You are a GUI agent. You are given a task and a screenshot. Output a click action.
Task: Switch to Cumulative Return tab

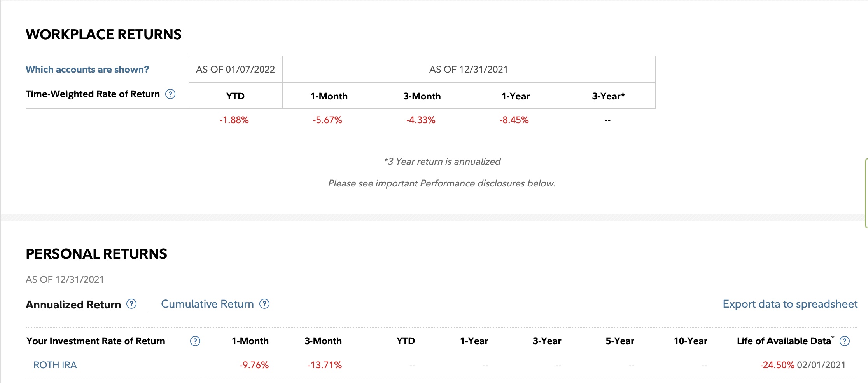207,304
